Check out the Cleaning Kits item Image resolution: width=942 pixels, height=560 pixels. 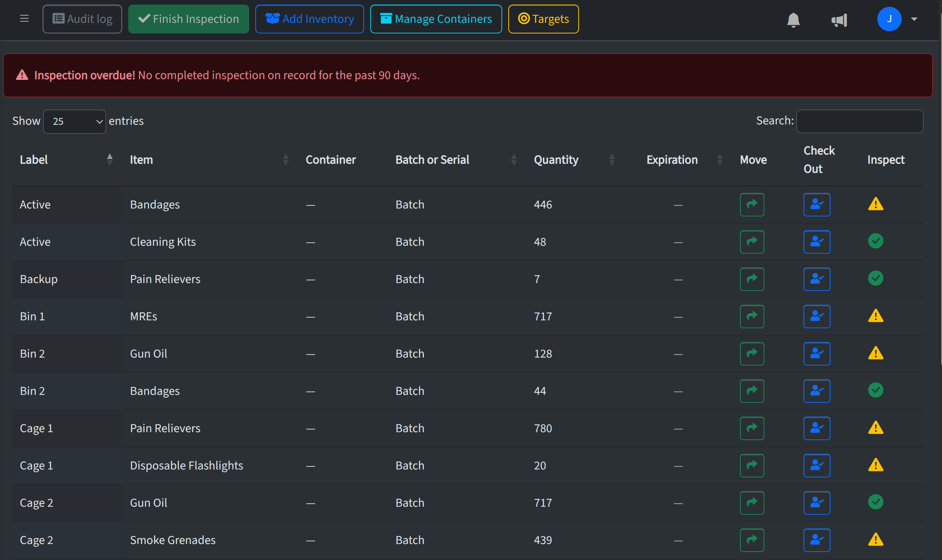point(816,242)
